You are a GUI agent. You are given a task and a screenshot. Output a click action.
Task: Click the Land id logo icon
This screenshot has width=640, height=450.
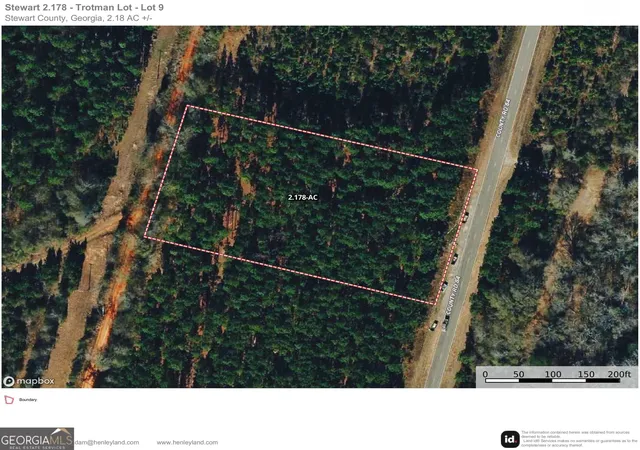510,439
